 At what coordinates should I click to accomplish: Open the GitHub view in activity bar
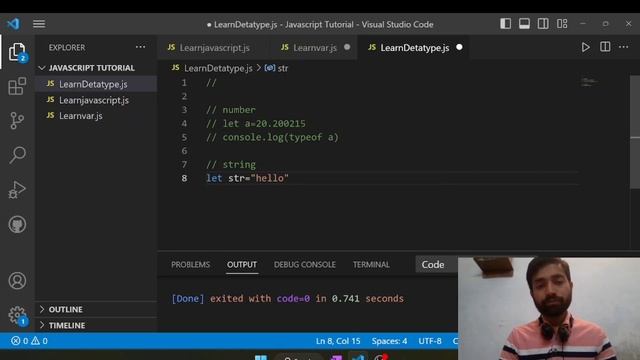click(x=17, y=224)
